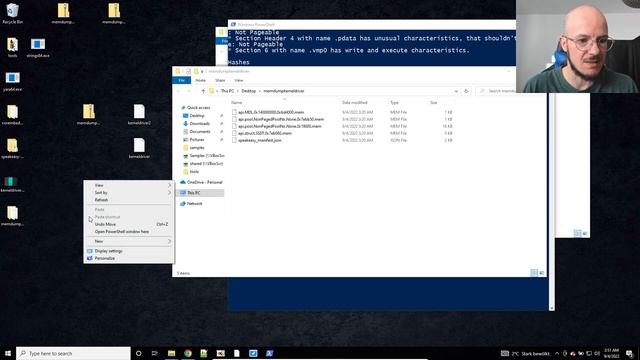640x360 pixels.
Task: Open Desktop in Quick access list
Action: (x=197, y=116)
